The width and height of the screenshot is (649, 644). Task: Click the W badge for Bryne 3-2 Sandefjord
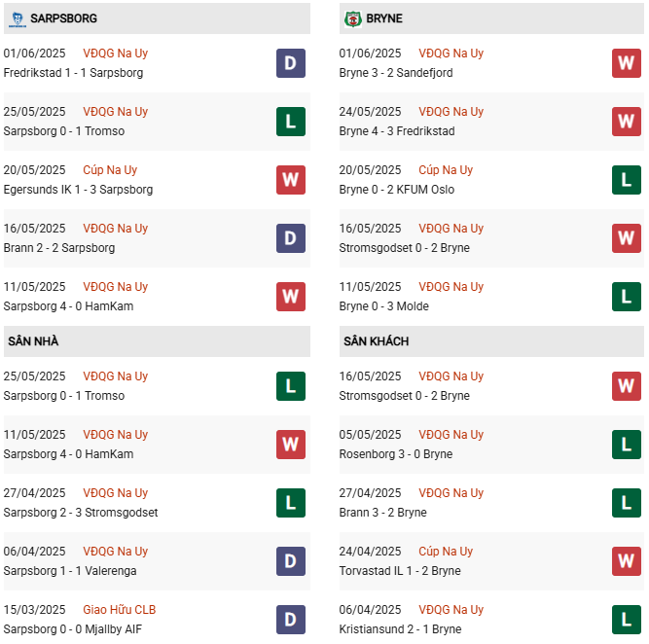coord(627,63)
